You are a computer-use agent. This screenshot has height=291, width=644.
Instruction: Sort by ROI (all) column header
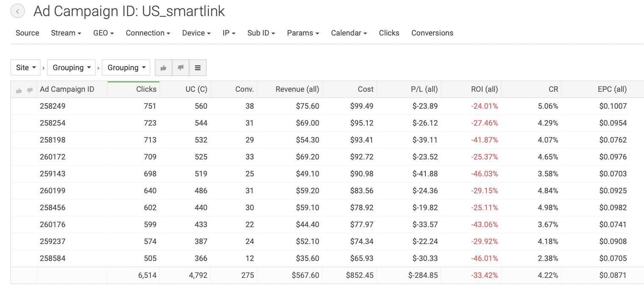484,89
